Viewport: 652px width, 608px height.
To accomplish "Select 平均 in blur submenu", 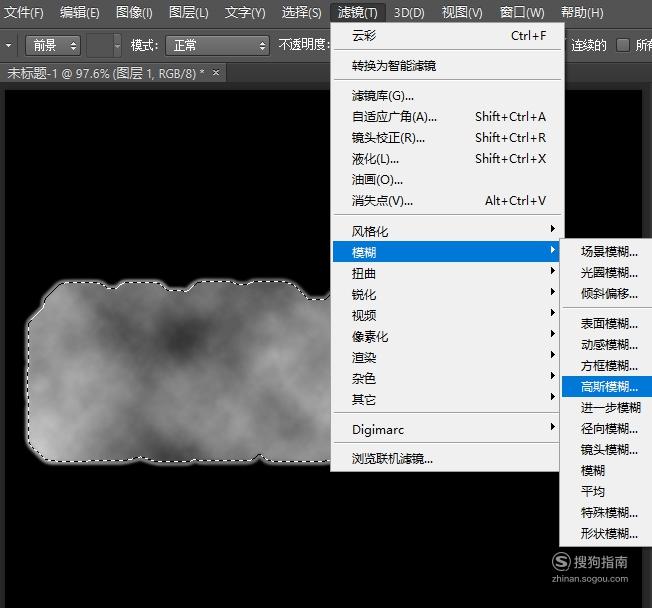I will 607,492.
